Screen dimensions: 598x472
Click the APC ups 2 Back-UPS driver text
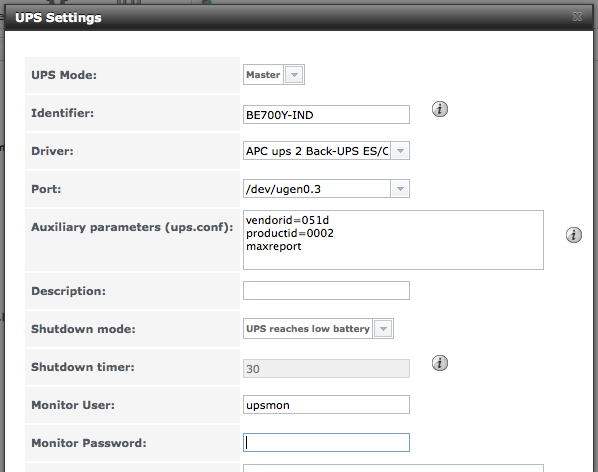coord(317,151)
